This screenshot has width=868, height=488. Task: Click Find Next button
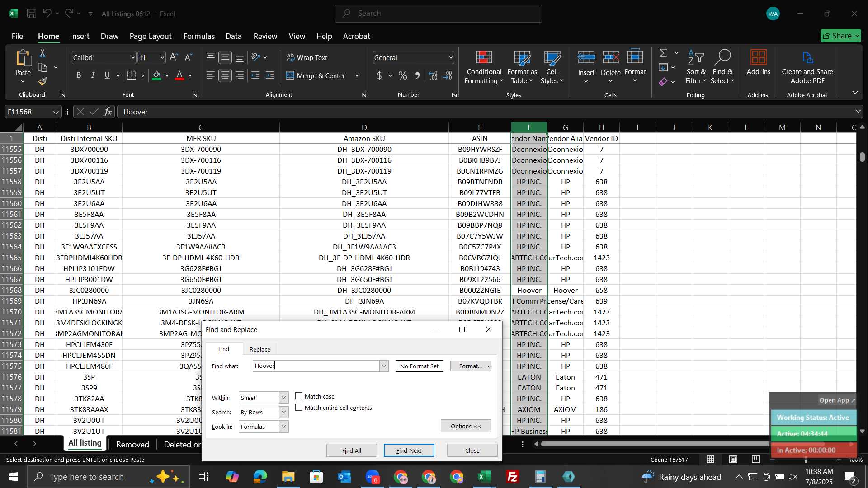409,450
